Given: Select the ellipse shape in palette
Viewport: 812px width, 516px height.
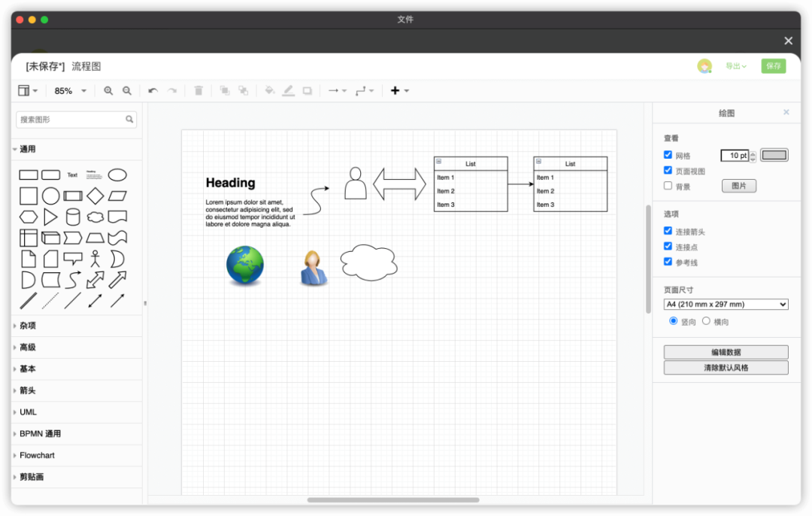Looking at the screenshot, I should 117,175.
